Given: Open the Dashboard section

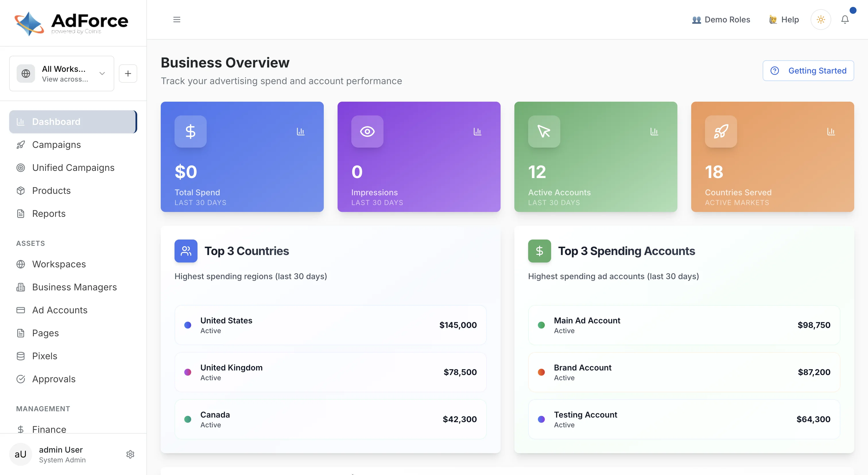Looking at the screenshot, I should tap(56, 121).
